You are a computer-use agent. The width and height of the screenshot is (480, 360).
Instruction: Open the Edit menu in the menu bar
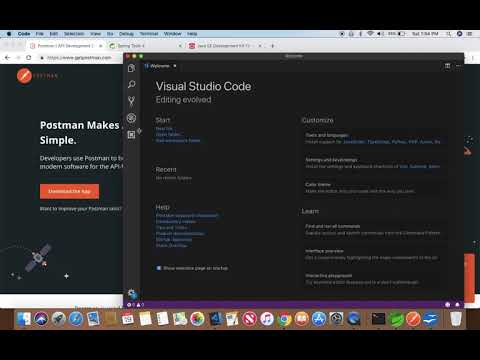(54, 34)
